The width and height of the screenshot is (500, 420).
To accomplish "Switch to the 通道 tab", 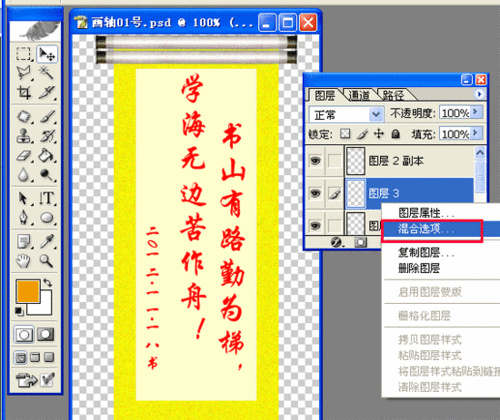I will [359, 96].
